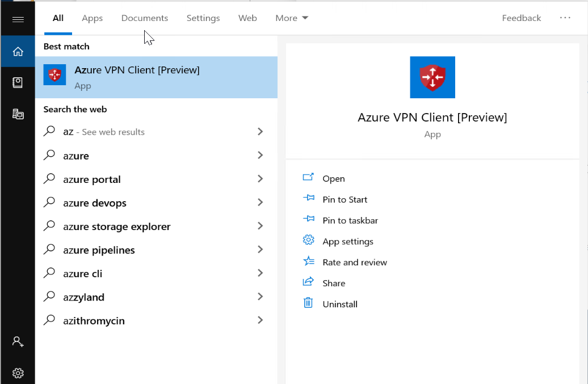
Task: Click the Pin to Start label
Action: coord(345,200)
